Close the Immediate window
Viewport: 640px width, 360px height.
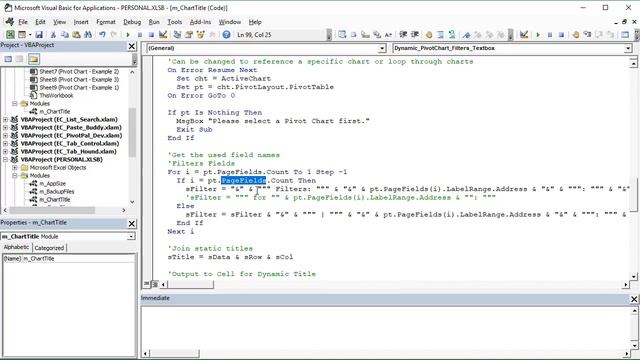634,299
